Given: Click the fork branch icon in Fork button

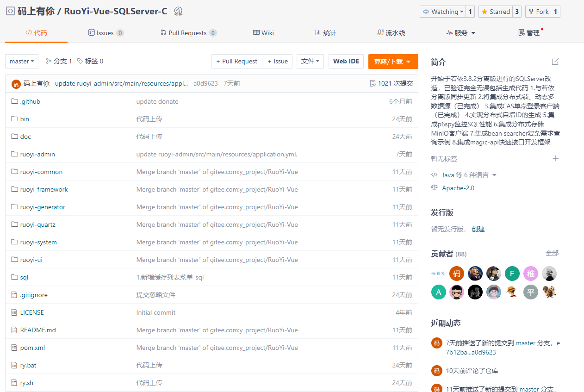Looking at the screenshot, I should 532,11.
